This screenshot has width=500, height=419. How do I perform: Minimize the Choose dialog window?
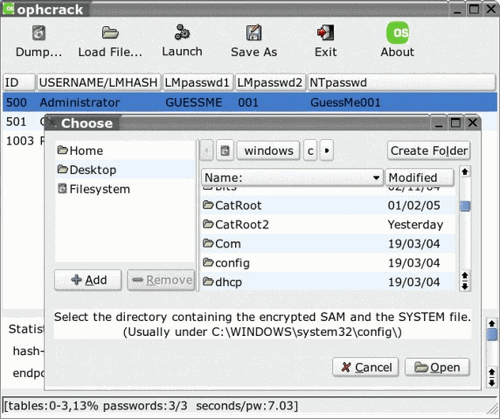(439, 123)
